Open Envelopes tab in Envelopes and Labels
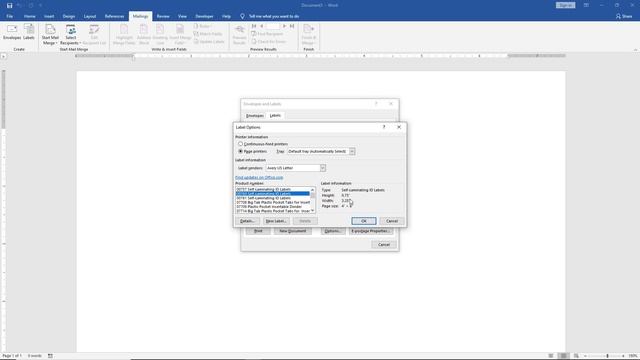 point(255,116)
